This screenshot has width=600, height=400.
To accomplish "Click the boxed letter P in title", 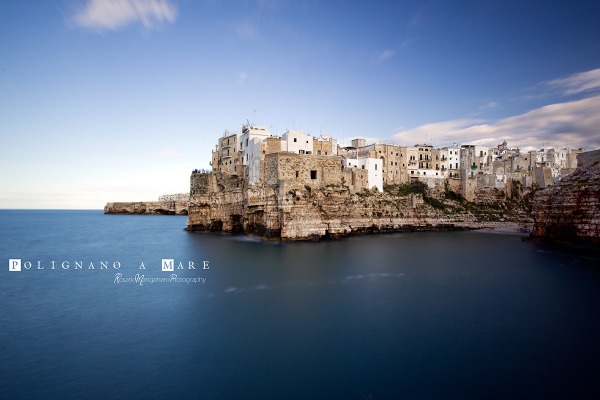I will (14, 265).
